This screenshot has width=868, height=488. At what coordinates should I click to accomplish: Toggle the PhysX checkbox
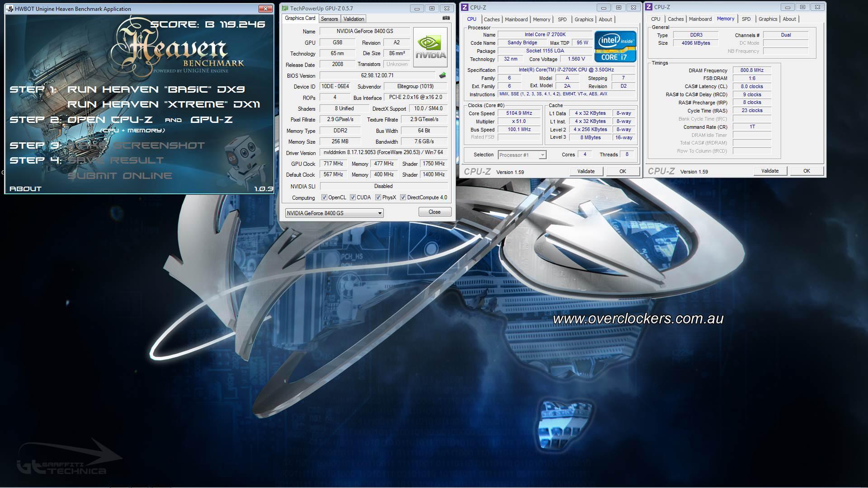tap(378, 197)
